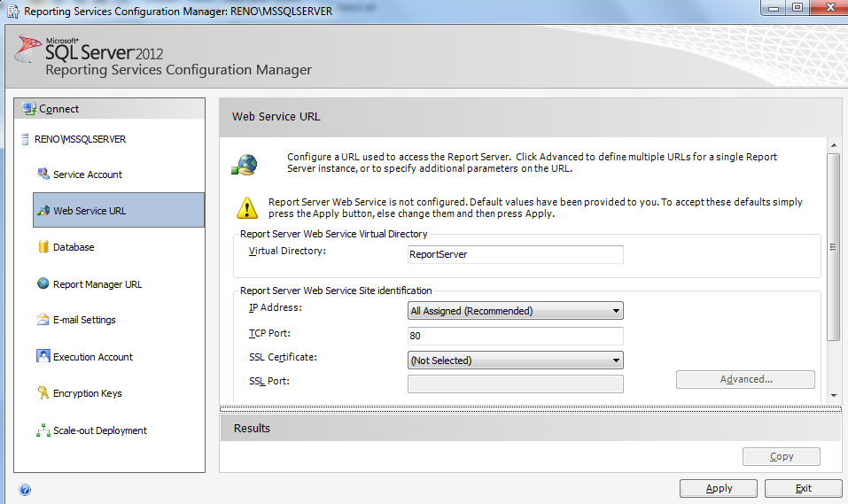
Task: Click the globe icon beside URL description
Action: tap(245, 165)
